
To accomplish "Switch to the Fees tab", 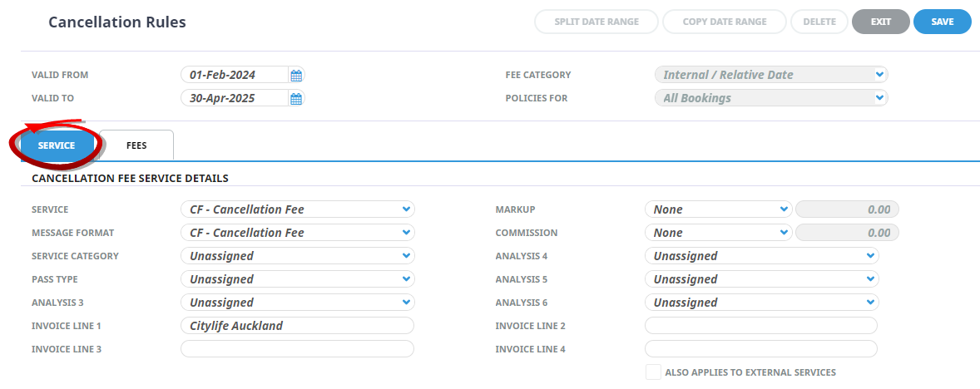I will [136, 145].
